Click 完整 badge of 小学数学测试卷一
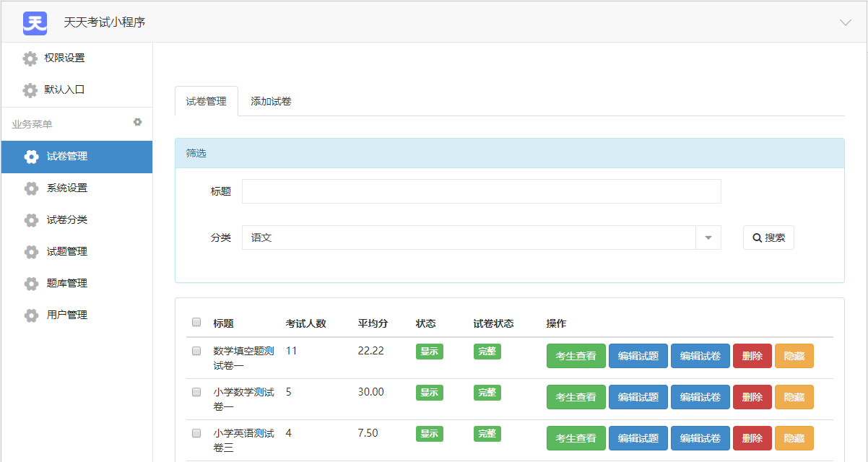 point(487,393)
